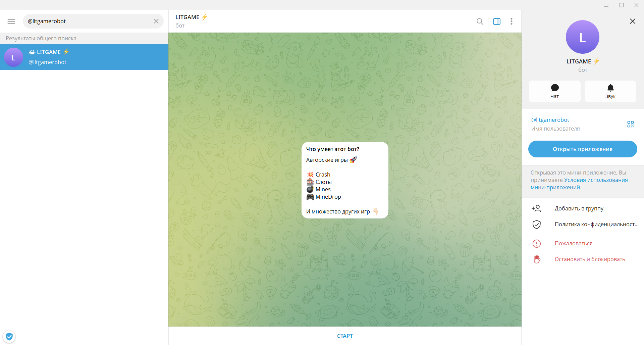Open chat via the Чат button
The image size is (644, 345).
click(x=555, y=91)
